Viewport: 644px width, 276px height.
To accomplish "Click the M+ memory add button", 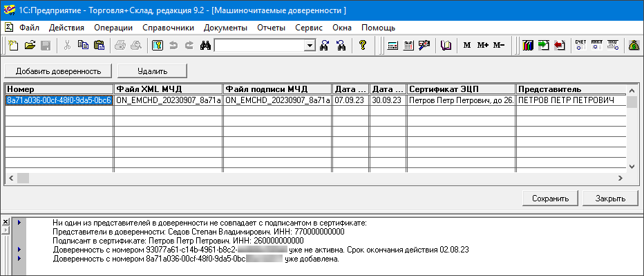I will [482, 45].
